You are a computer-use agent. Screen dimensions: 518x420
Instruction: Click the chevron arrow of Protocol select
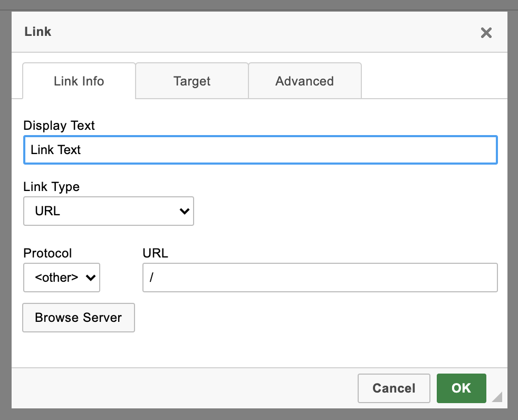click(x=90, y=278)
